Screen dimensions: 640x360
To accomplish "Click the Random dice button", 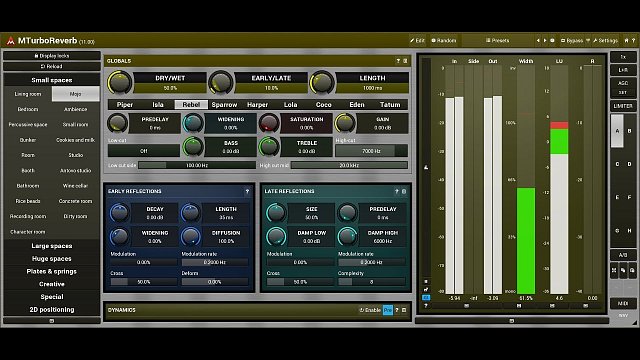I will pos(444,40).
